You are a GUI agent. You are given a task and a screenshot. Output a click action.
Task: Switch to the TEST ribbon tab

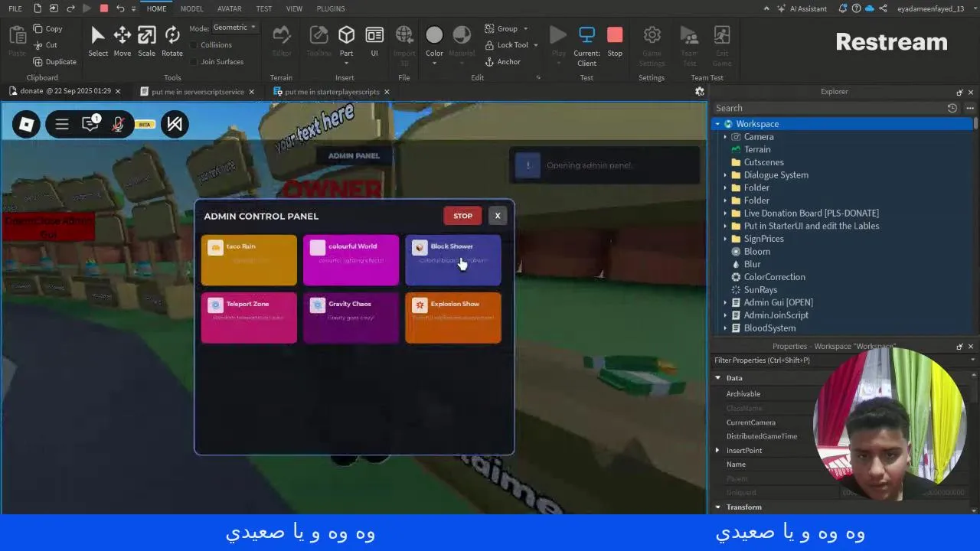pyautogui.click(x=263, y=8)
